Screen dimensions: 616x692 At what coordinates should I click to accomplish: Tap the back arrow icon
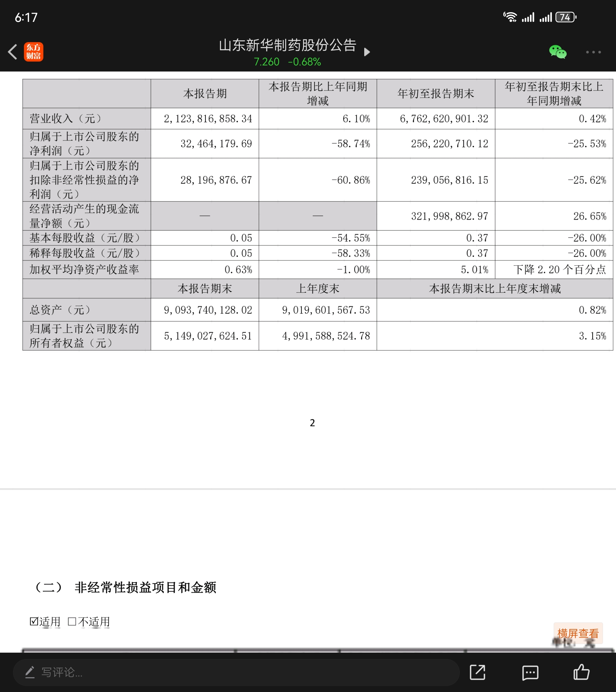click(x=13, y=52)
